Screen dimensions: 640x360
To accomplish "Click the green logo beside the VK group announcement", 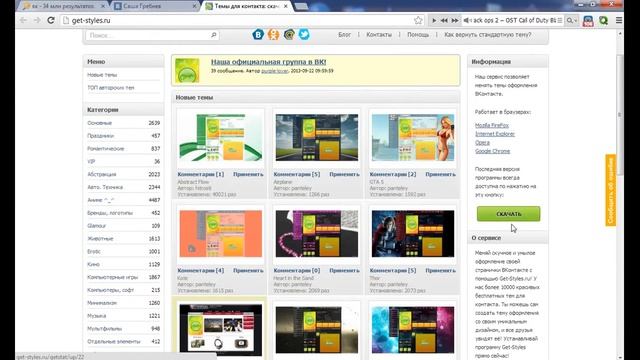I will click(187, 70).
